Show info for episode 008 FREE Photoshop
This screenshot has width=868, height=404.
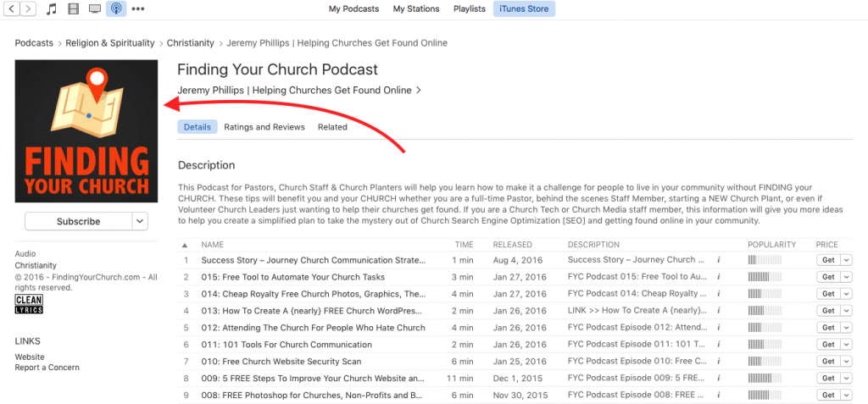719,396
